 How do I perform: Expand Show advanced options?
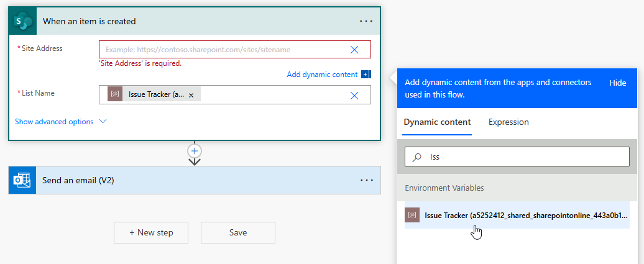point(54,122)
